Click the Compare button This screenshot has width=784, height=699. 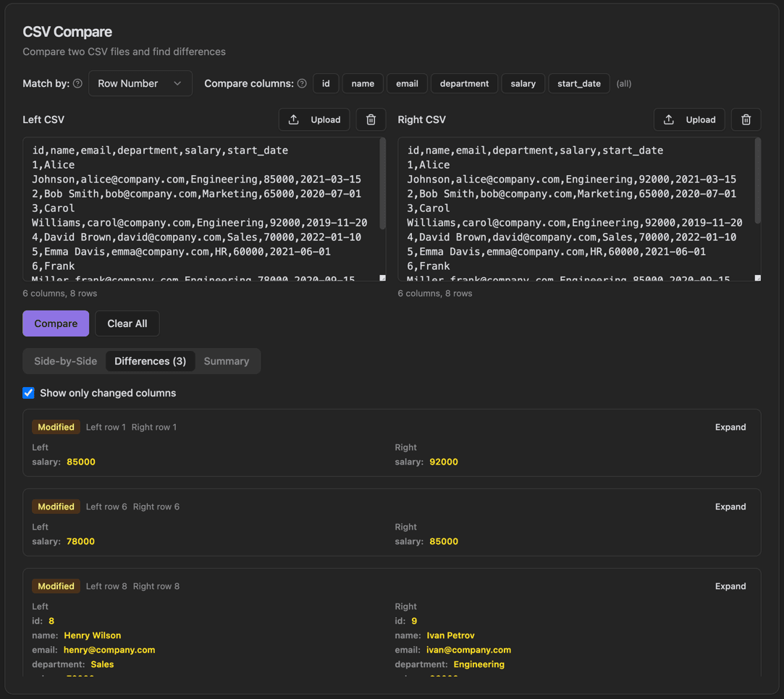click(x=56, y=323)
